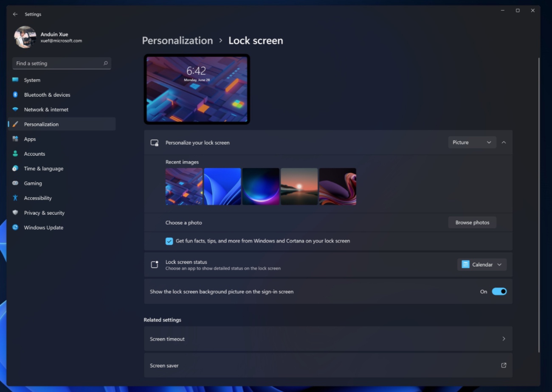This screenshot has width=552, height=392.
Task: Open Screen timeout via its chevron
Action: 504,339
